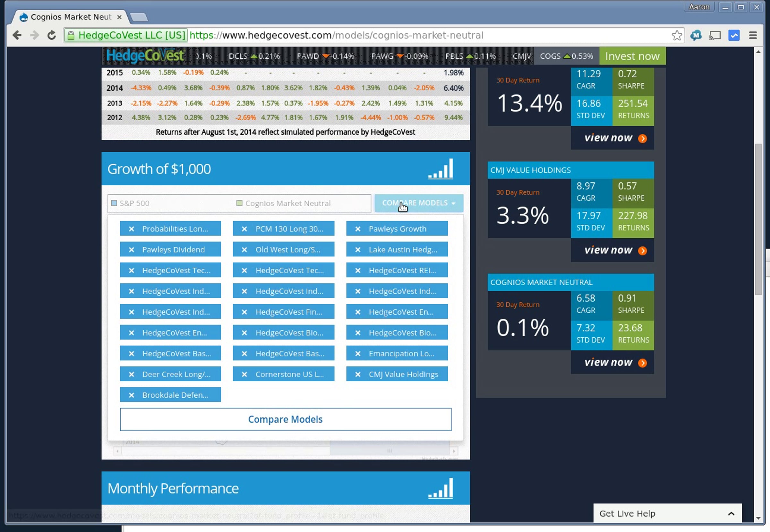
Task: Click the HedgeCoVest logo
Action: 145,56
